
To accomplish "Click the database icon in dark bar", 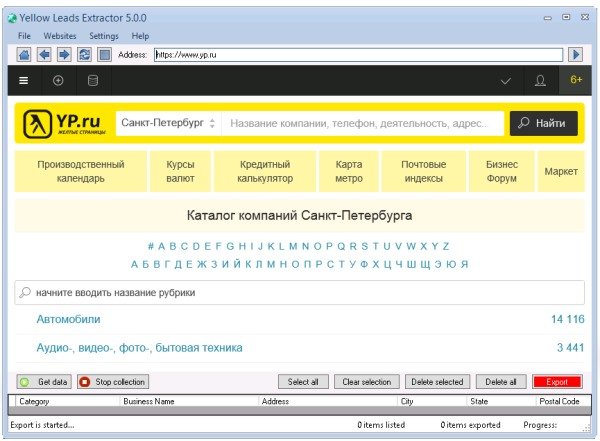I will pyautogui.click(x=93, y=81).
